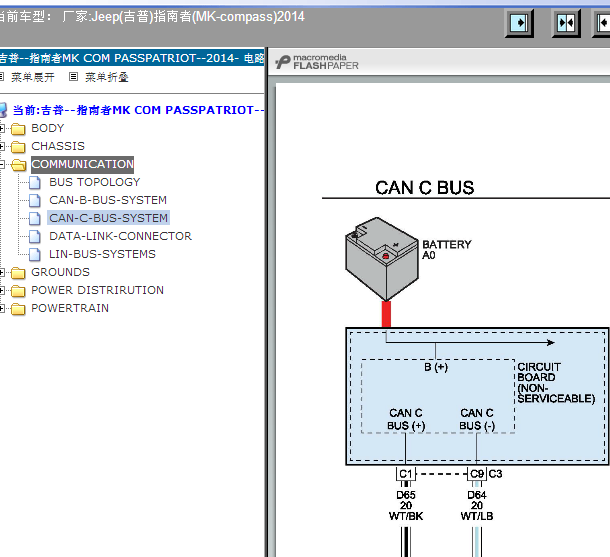Click the icon beside 菜单折叠
The width and height of the screenshot is (610, 557).
tap(73, 77)
